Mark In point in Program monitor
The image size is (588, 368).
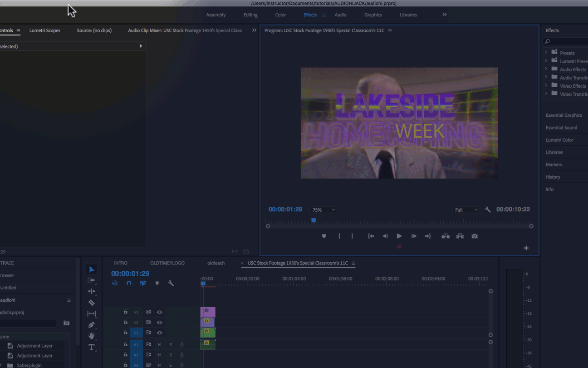(x=339, y=236)
